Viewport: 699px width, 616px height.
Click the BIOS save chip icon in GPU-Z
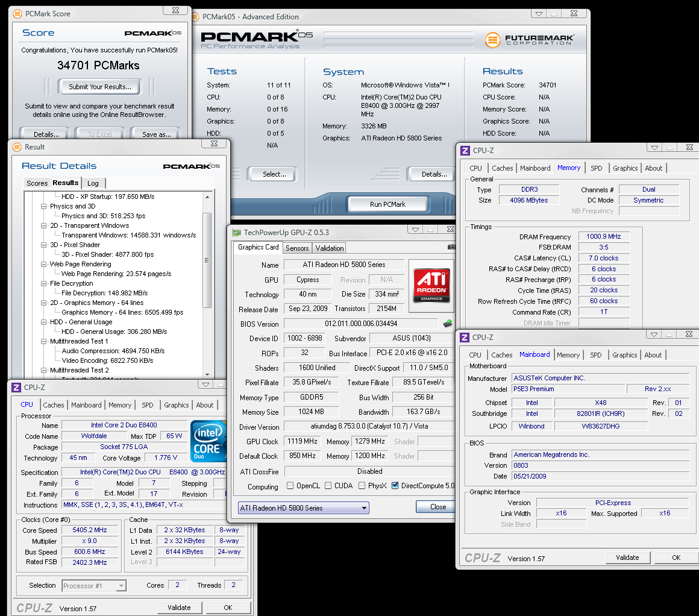(x=448, y=324)
